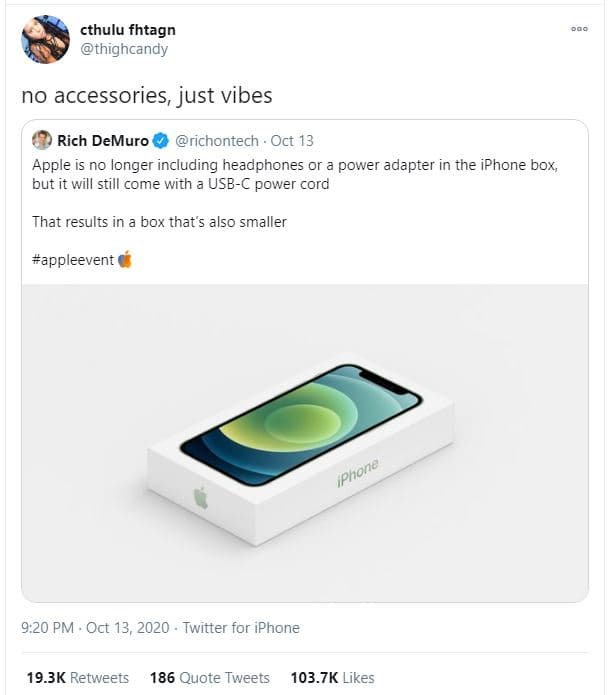Click the 9:20 PM · Oct 13, 2020 timestamp

93,628
